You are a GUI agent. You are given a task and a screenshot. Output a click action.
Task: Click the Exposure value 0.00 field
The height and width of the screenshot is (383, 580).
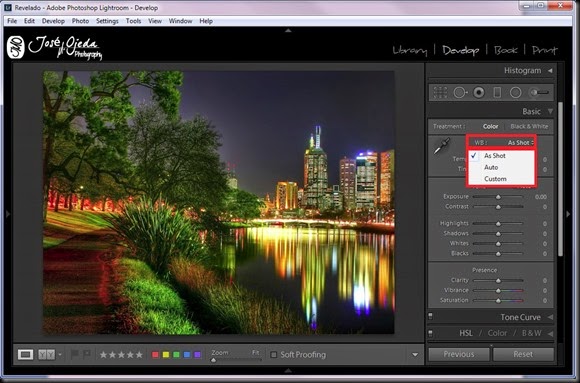pos(541,197)
